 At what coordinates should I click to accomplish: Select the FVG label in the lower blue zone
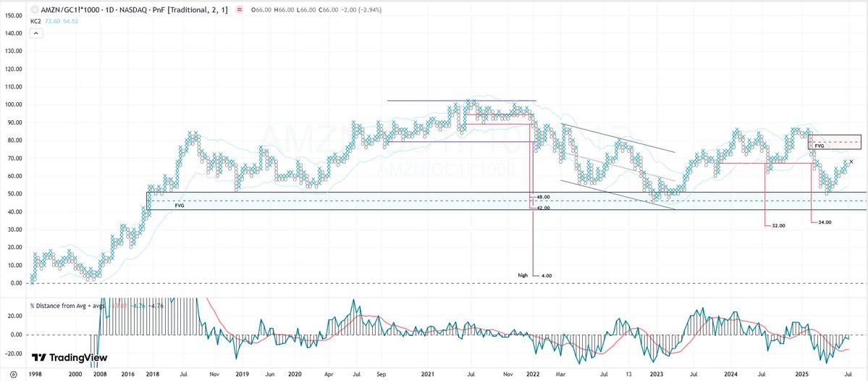[179, 206]
